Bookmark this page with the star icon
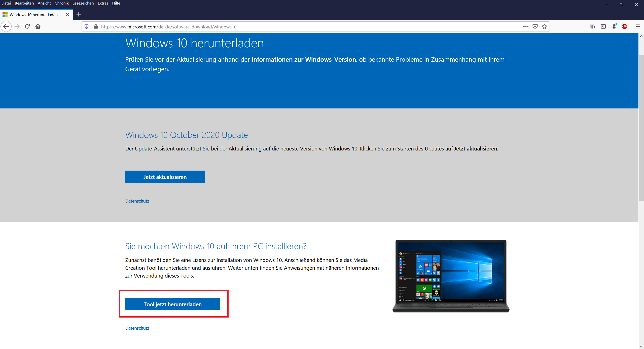644x349 pixels. pyautogui.click(x=545, y=26)
